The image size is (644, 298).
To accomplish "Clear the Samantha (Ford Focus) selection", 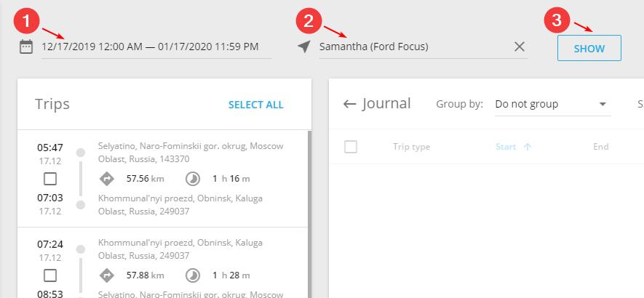I will [x=520, y=47].
